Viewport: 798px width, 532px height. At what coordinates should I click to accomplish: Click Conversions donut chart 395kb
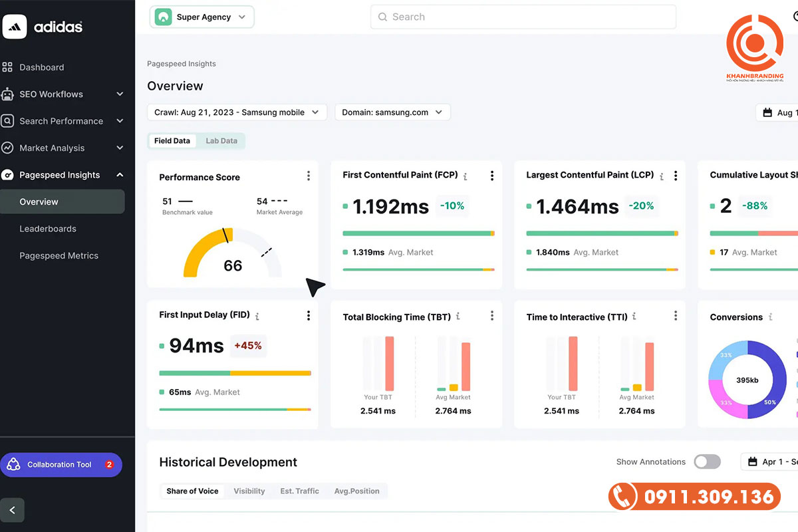[x=747, y=380]
